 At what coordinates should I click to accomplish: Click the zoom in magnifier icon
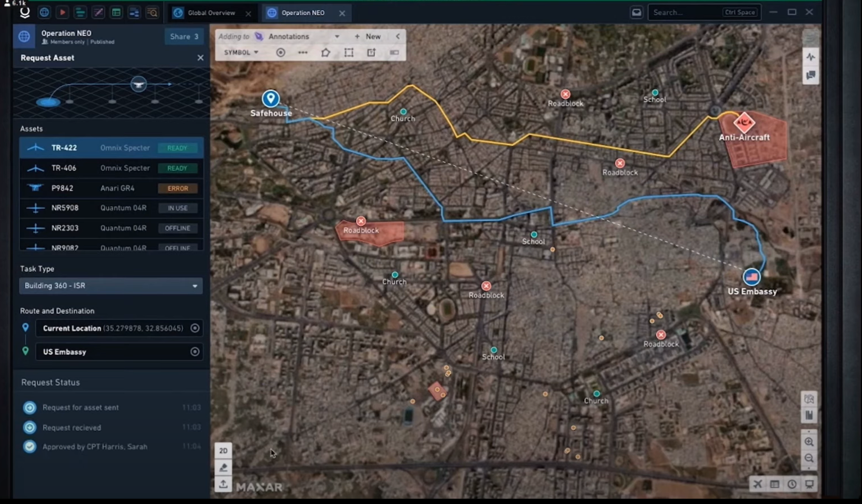click(809, 442)
